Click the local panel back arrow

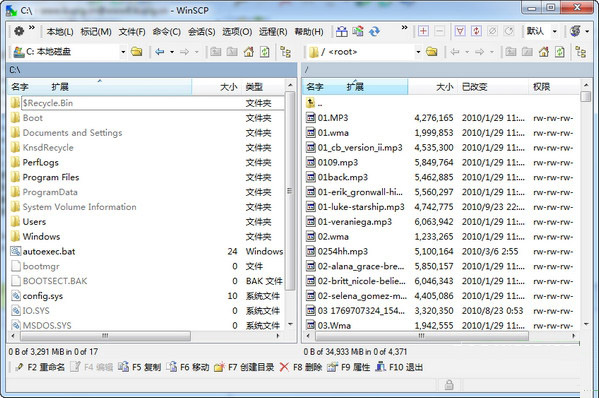point(160,52)
